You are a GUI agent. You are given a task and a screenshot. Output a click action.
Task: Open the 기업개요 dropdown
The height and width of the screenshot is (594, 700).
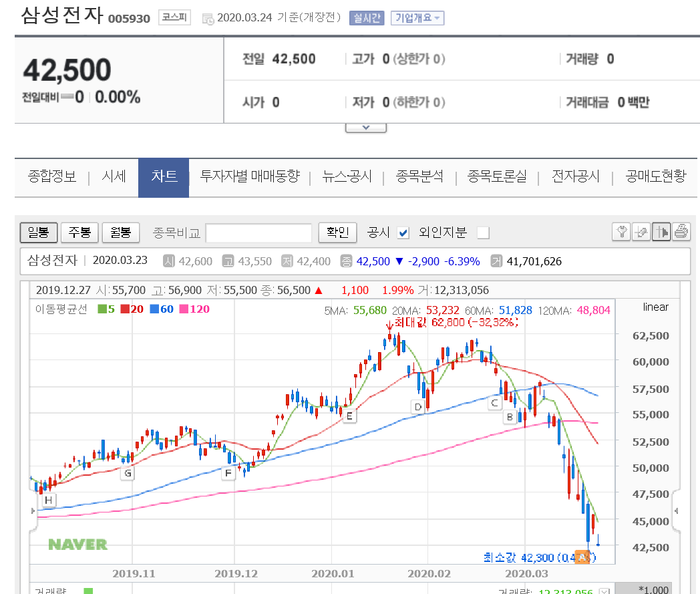click(x=417, y=18)
